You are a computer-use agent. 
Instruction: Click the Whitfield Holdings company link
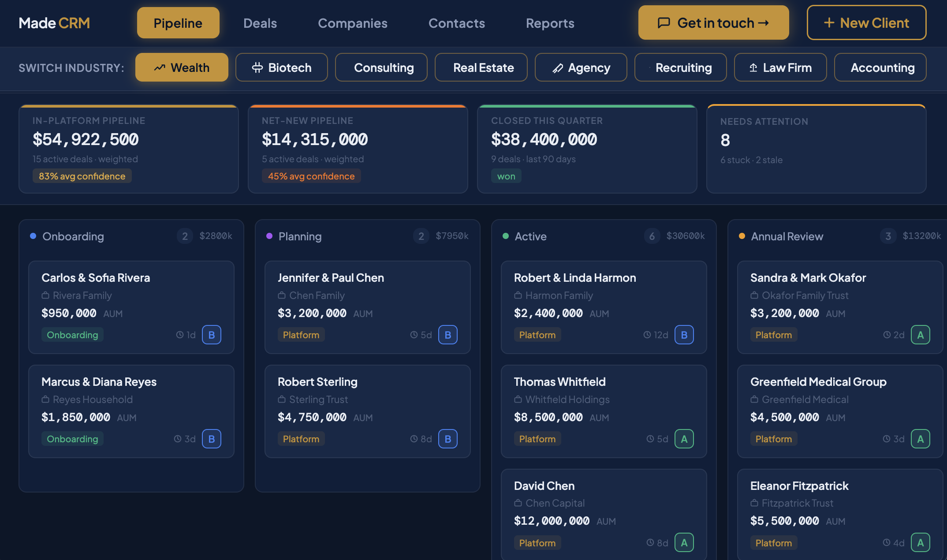[x=562, y=399]
